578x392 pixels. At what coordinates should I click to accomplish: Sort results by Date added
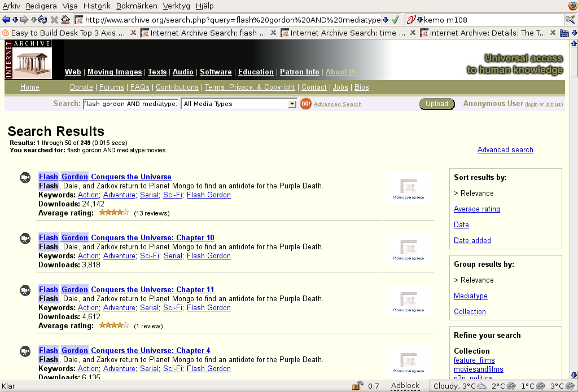pos(472,241)
